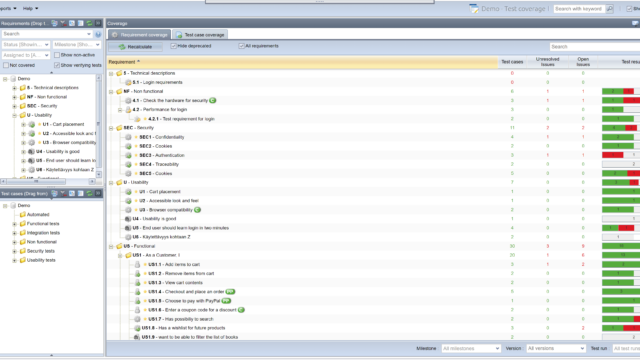The height and width of the screenshot is (360, 640).
Task: Click the panel icon at right of Coverage header
Action: (x=635, y=23)
